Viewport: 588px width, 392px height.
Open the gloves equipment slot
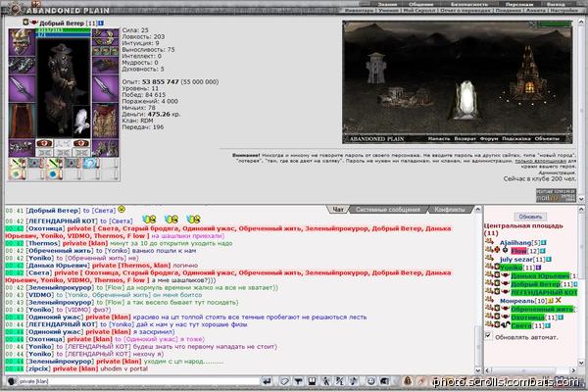106,66
